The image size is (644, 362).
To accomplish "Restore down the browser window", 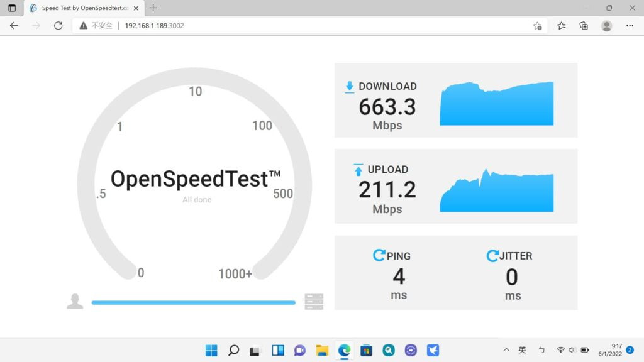I will point(609,8).
